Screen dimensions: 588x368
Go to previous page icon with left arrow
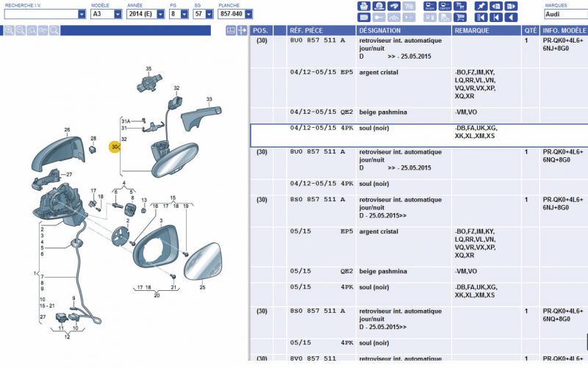[495, 6]
